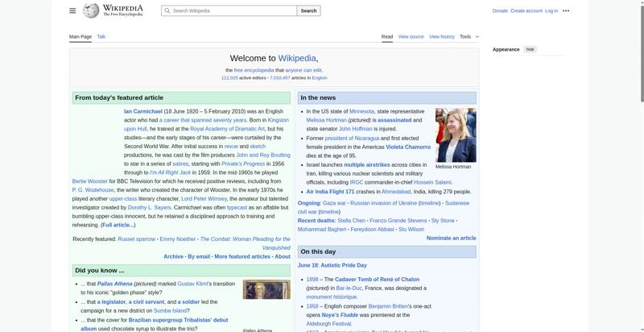Screen dimensions: 644x332
Task: Click the By email link
Action: pos(199,256)
